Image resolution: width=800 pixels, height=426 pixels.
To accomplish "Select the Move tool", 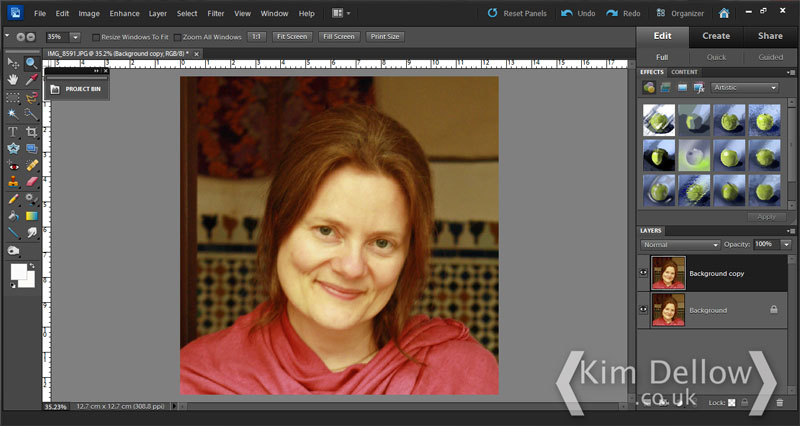I will pos(13,63).
